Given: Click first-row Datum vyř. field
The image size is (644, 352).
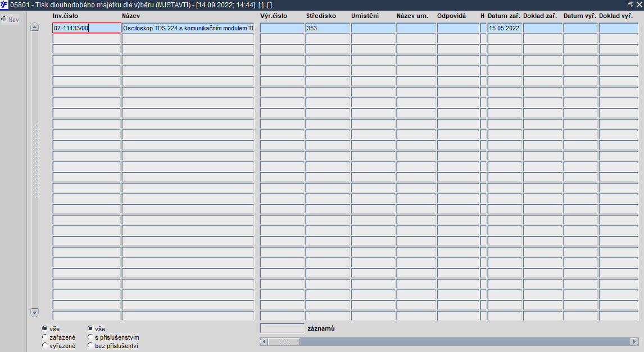Looking at the screenshot, I should tap(580, 28).
